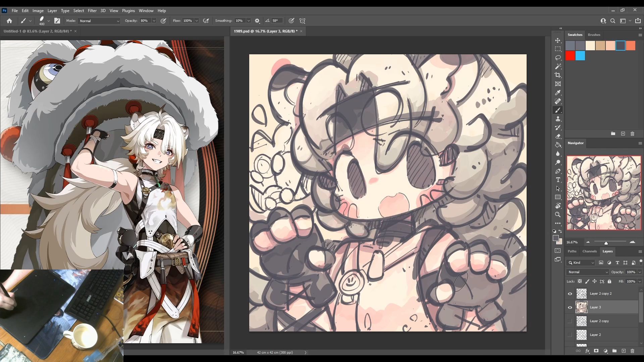Open the Image menu
Image resolution: width=644 pixels, height=362 pixels.
click(38, 11)
